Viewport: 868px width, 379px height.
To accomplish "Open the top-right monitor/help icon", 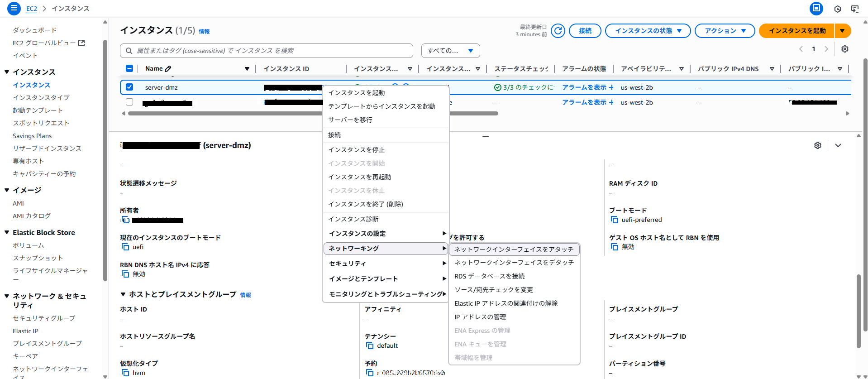I will pyautogui.click(x=855, y=9).
